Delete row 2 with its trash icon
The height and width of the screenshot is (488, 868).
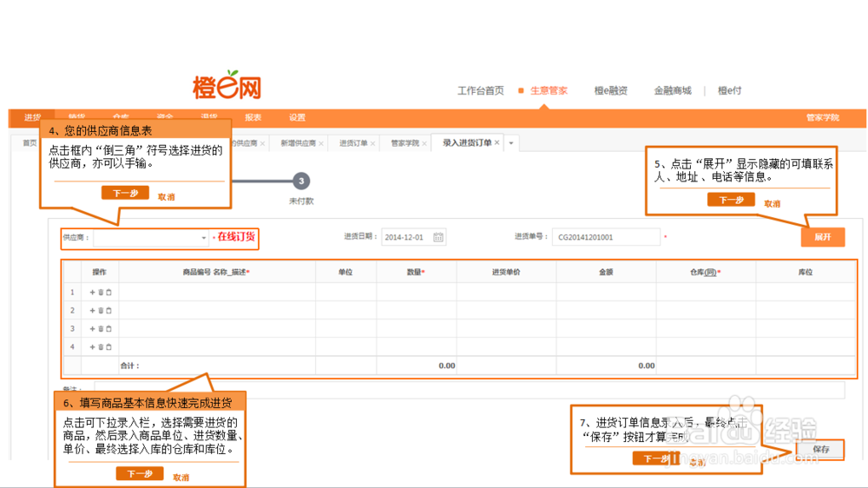101,310
